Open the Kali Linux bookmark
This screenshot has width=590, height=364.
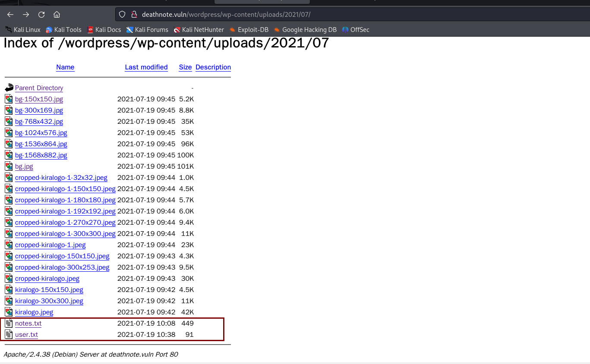coord(23,30)
